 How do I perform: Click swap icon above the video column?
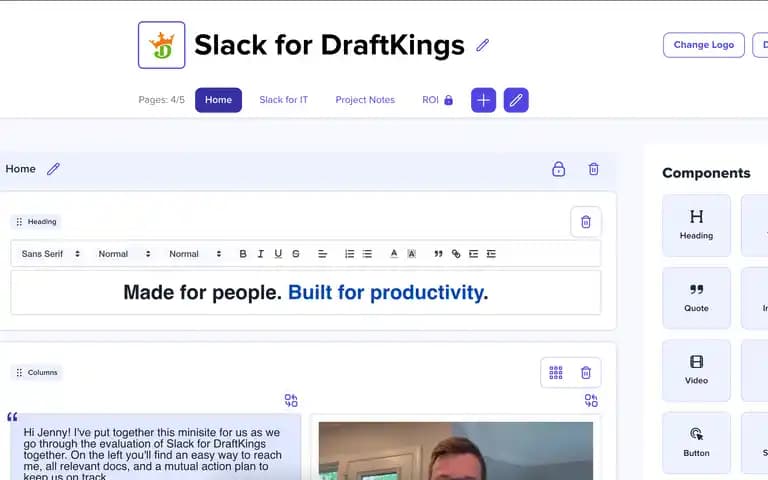click(x=591, y=401)
